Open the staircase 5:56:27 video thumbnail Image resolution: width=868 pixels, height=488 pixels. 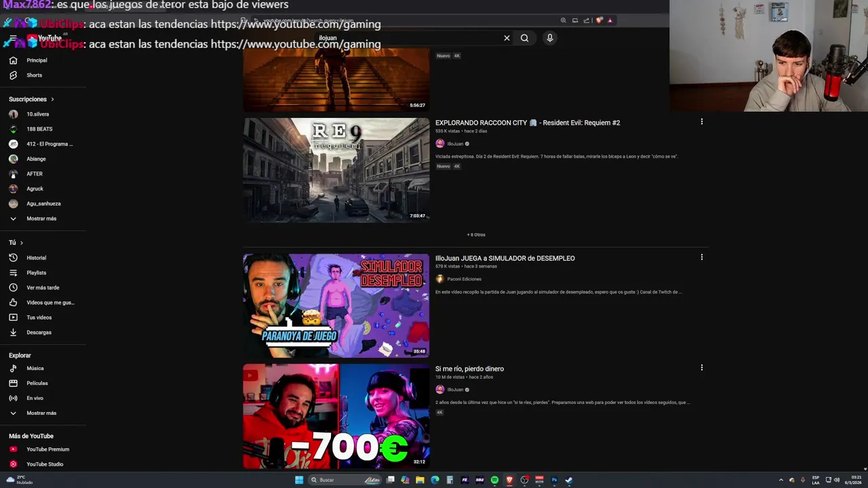point(336,80)
